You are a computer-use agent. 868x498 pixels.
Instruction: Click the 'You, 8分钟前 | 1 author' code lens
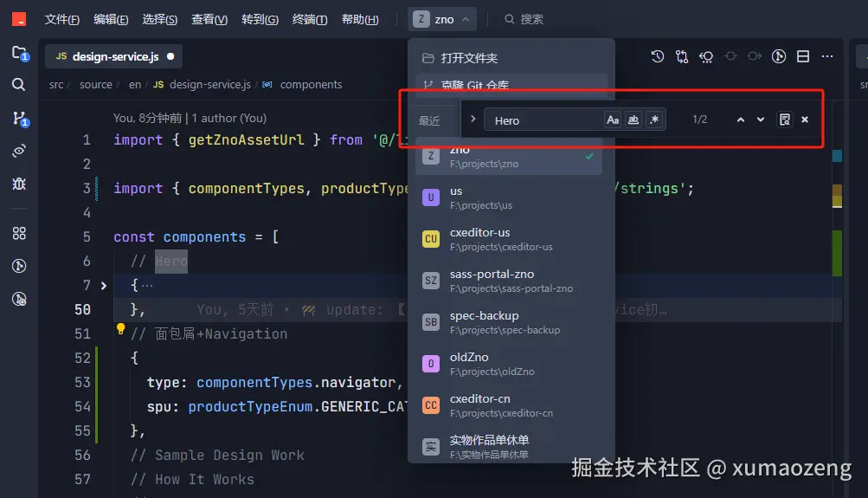[190, 118]
